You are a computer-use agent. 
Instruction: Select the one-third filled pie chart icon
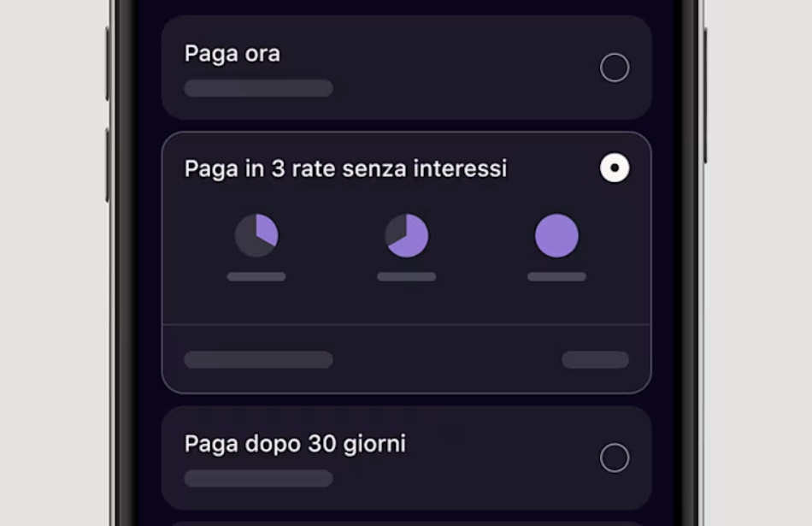(256, 236)
